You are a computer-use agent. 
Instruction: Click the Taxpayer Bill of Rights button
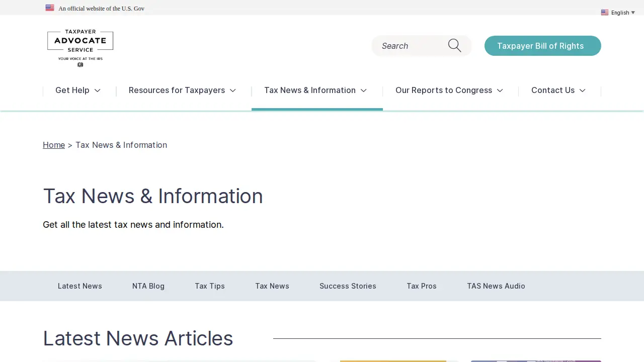tap(542, 46)
